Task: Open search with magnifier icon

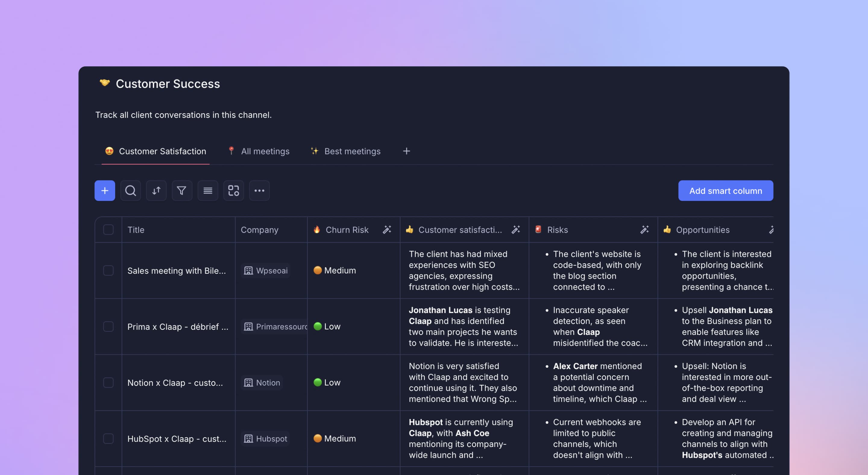Action: [131, 191]
